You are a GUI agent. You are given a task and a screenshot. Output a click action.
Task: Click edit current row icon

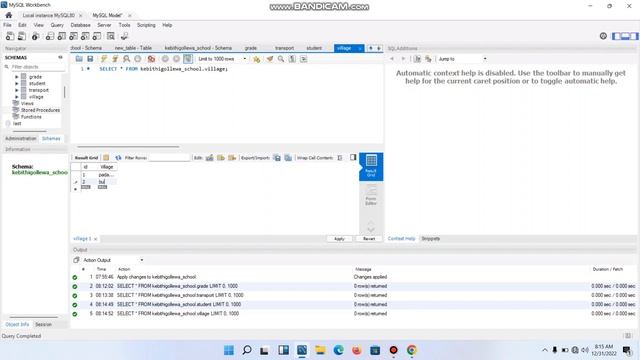tap(209, 158)
